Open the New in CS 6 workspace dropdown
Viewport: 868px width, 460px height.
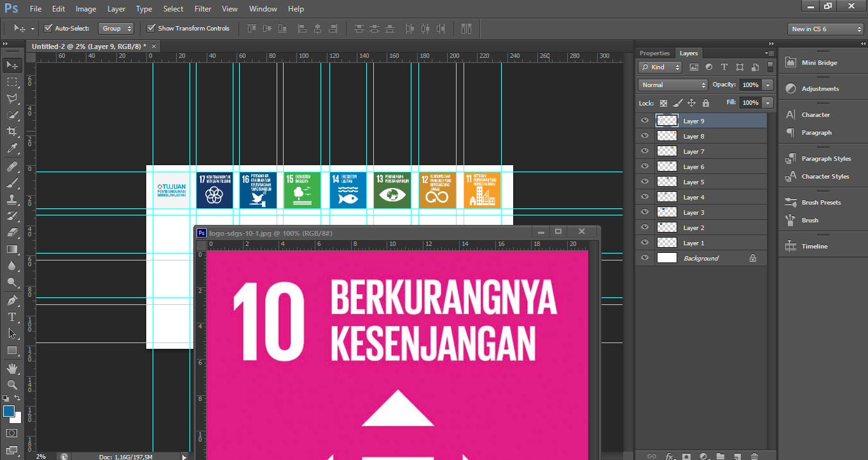(825, 29)
